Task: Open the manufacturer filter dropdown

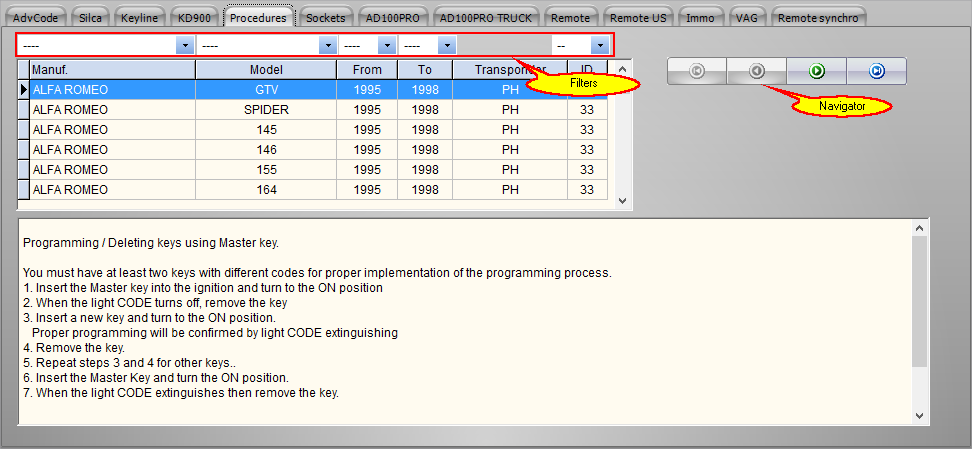Action: (x=184, y=46)
